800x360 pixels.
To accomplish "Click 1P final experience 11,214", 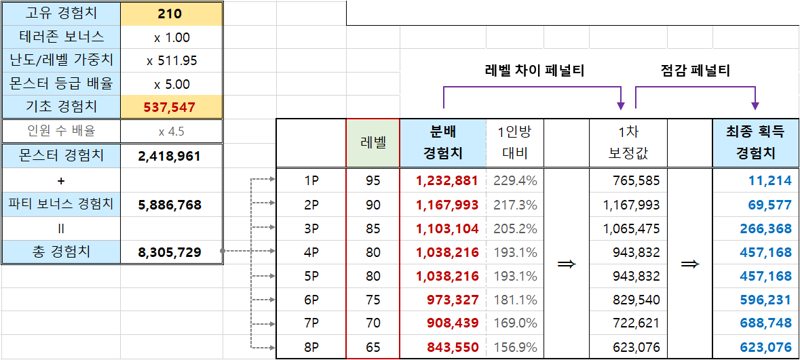I will (756, 180).
